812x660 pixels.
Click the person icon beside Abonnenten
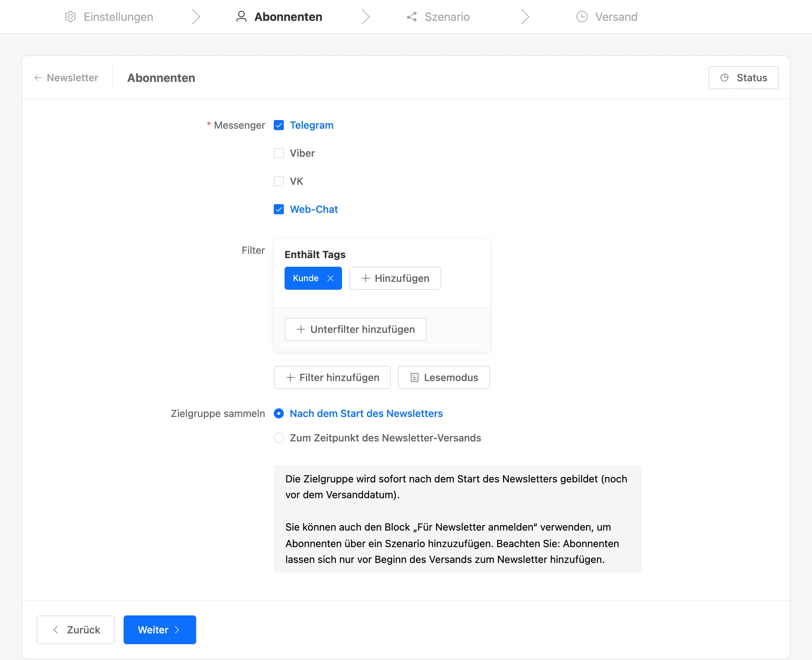241,17
